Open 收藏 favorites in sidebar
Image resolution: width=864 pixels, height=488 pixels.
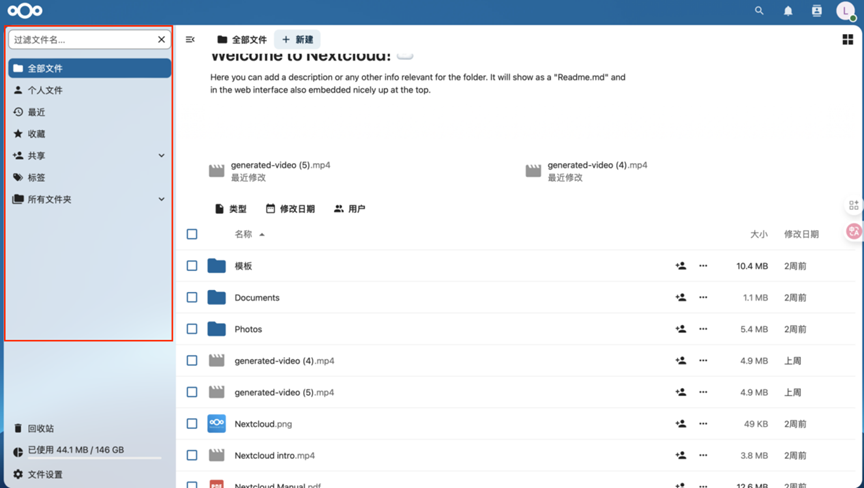click(36, 134)
